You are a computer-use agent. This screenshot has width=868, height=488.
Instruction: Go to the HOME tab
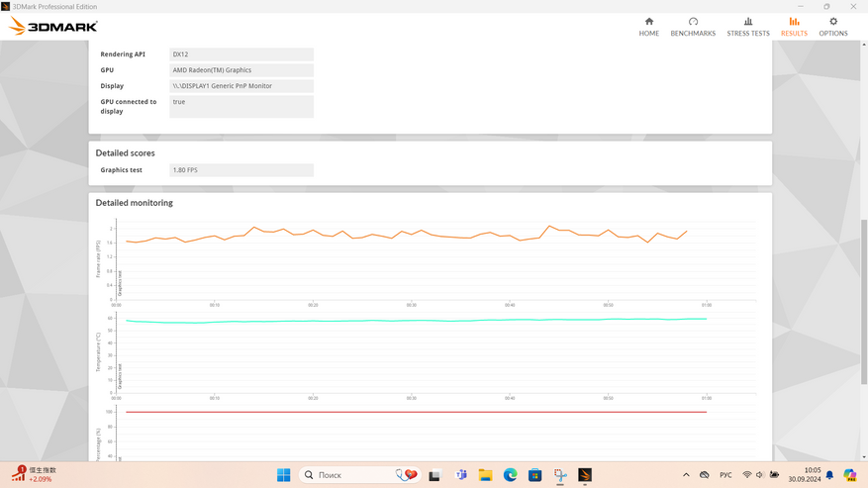[649, 27]
